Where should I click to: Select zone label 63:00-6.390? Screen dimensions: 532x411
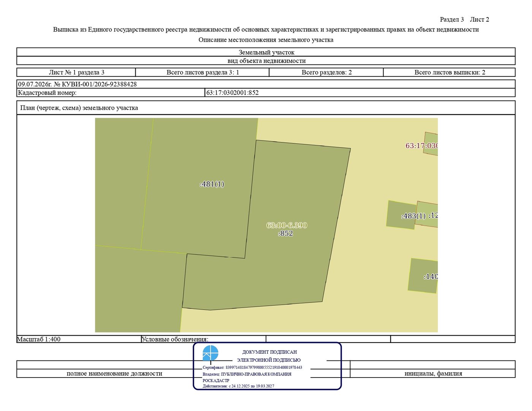[x=287, y=225]
